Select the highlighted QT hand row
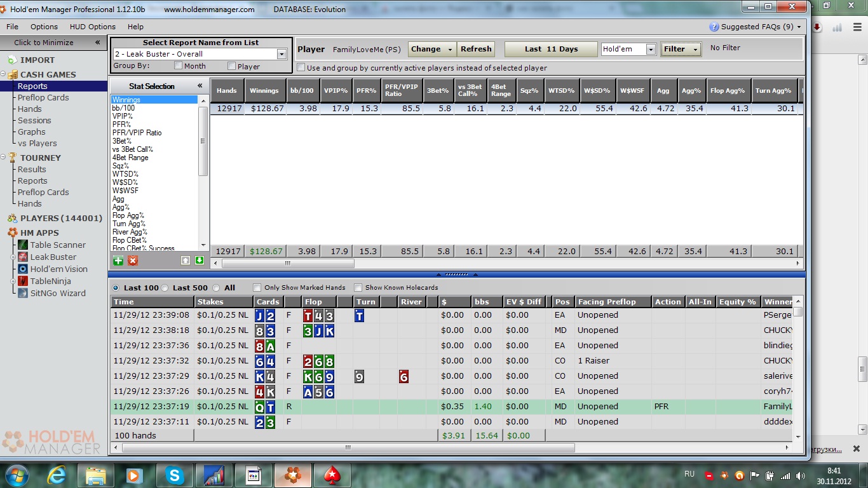The width and height of the screenshot is (868, 488). pos(451,406)
